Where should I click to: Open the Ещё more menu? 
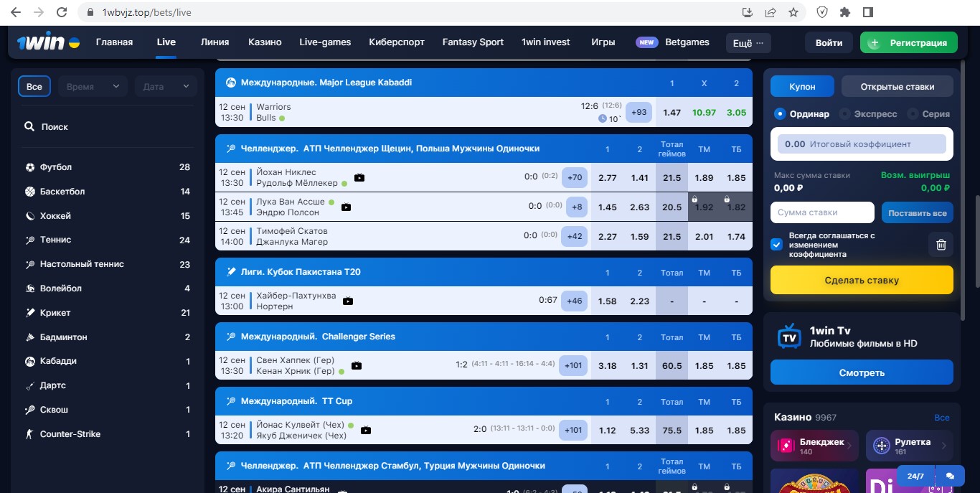coord(748,43)
